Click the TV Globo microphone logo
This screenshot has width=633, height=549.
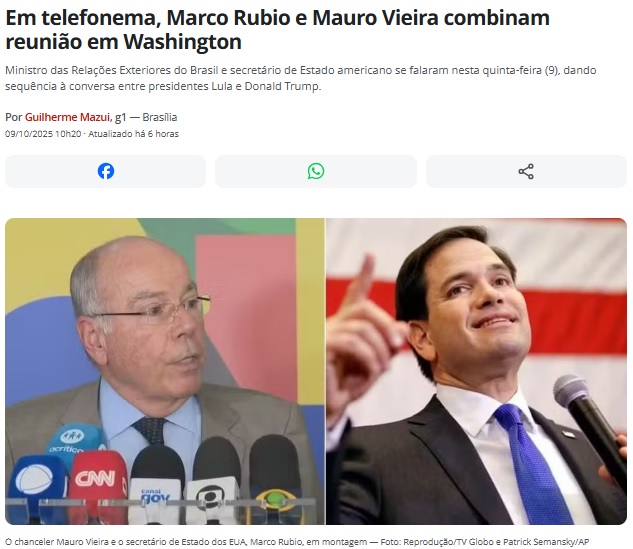coord(211,499)
